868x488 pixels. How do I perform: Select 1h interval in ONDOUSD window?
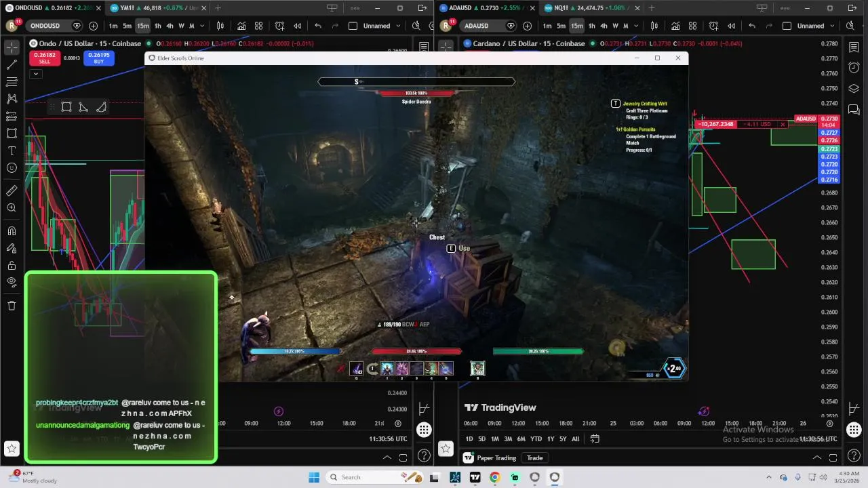tap(157, 26)
